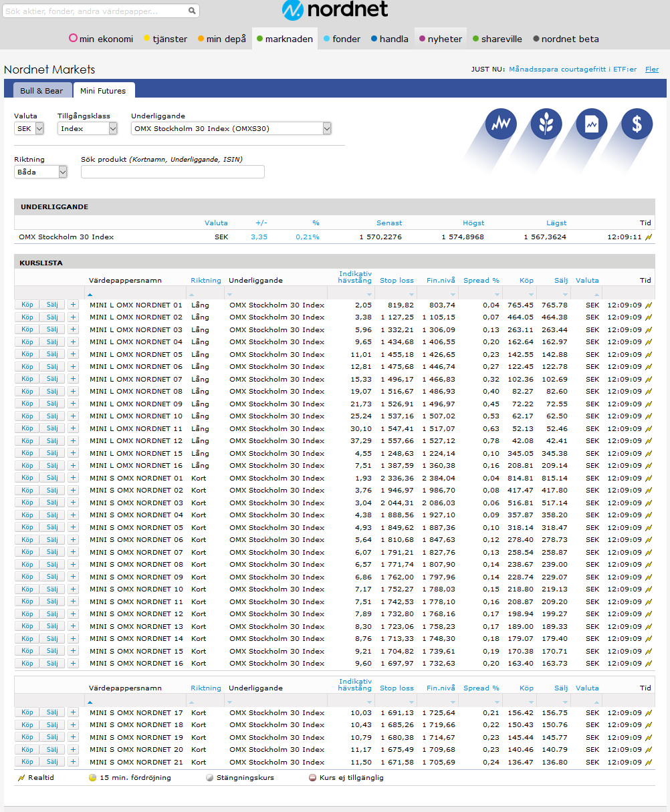Screen dimensions: 670x812
Task: Open the fonder menu item
Action: tap(342, 39)
